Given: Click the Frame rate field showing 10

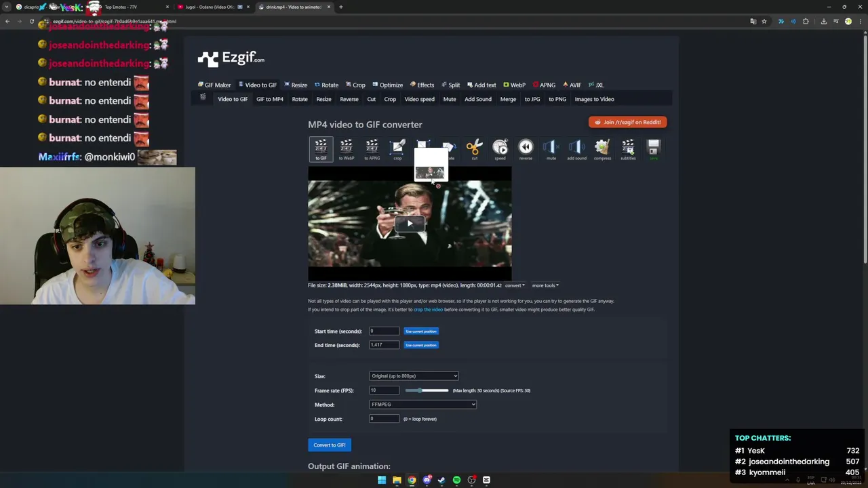Looking at the screenshot, I should tap(384, 390).
